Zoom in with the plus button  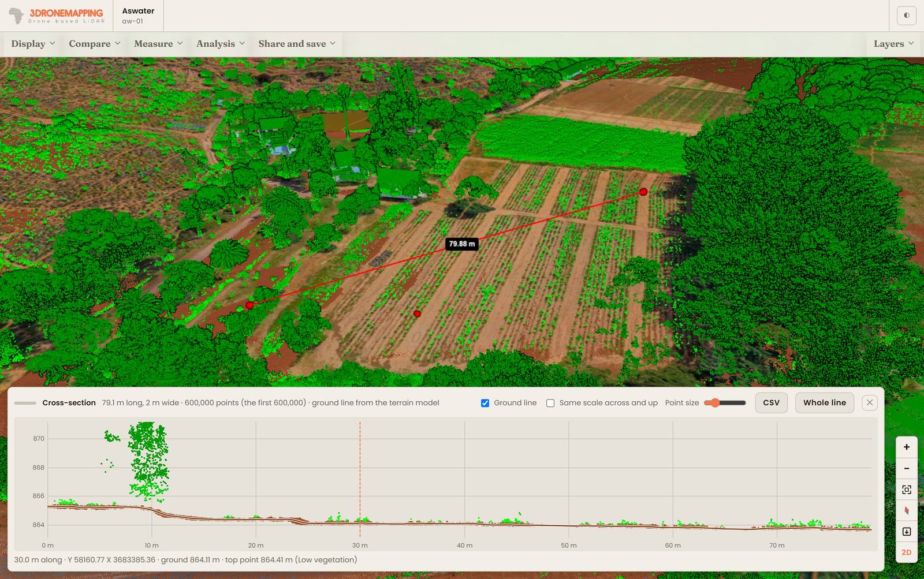click(x=907, y=447)
